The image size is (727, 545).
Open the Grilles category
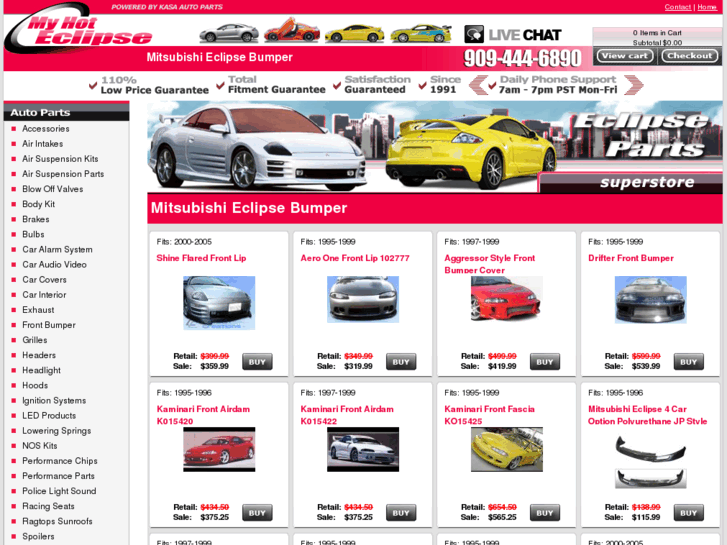(35, 340)
